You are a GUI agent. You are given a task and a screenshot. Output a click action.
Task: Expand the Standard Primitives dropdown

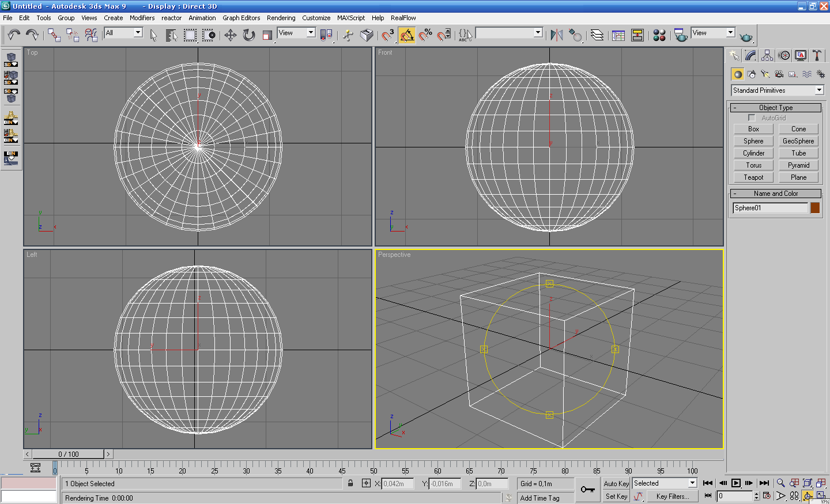click(x=819, y=90)
